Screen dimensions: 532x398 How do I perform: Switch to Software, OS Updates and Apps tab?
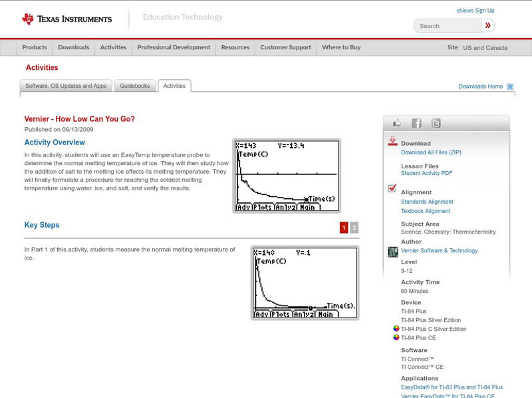66,86
